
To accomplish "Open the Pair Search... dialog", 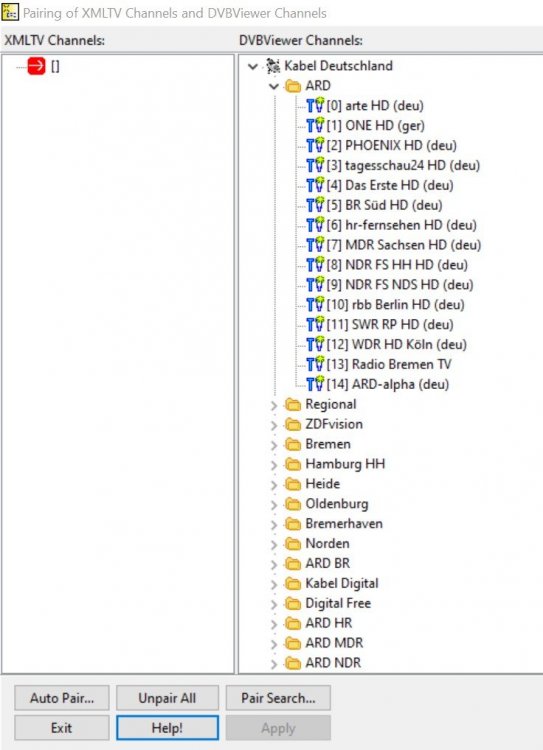I will 278,698.
